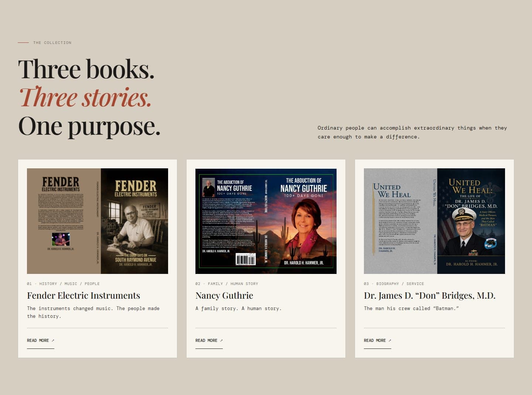Open the United We Heal book cover
Image resolution: width=532 pixels, height=395 pixels.
pos(434,221)
